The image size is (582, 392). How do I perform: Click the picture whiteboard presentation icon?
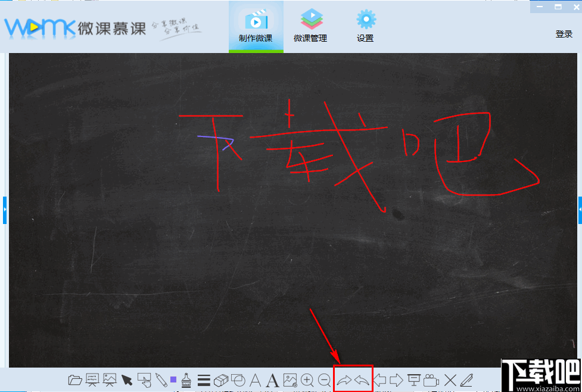coord(110,379)
